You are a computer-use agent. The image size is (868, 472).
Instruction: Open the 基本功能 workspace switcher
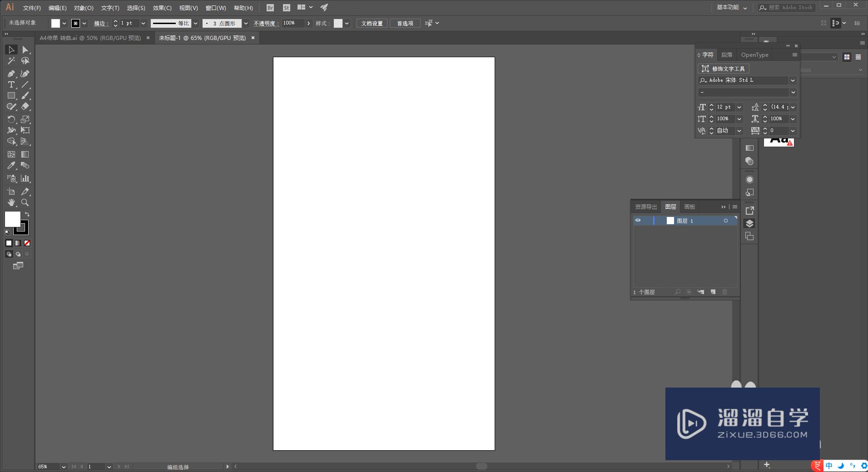(732, 8)
